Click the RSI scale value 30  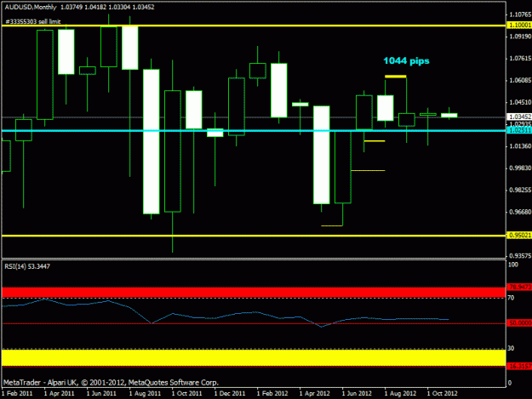[x=511, y=349]
